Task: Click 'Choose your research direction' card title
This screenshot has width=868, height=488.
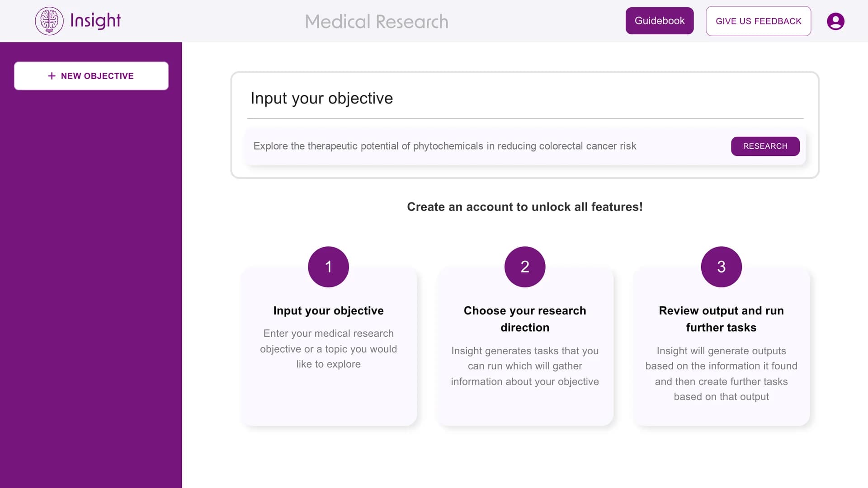Action: tap(524, 319)
